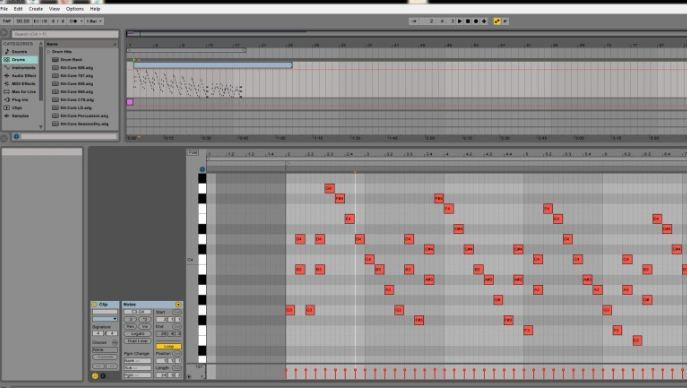Screen dimensions: 687x388
Task: Expand the Drum Hits folder
Action: [x=49, y=52]
